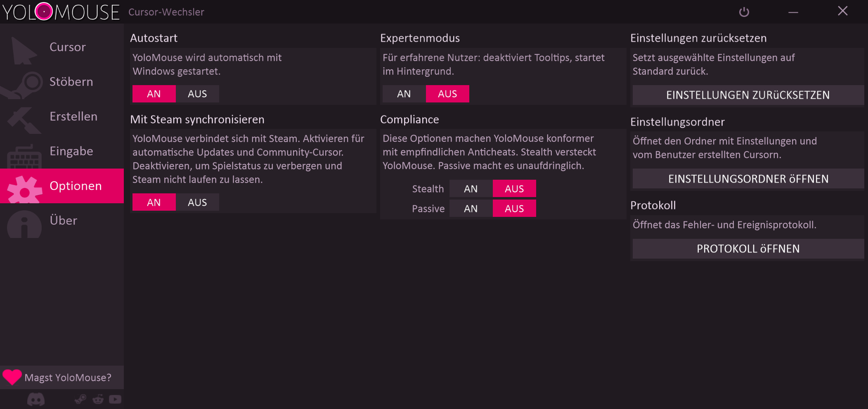Open the Discord link icon
The image size is (868, 409).
pos(36,399)
